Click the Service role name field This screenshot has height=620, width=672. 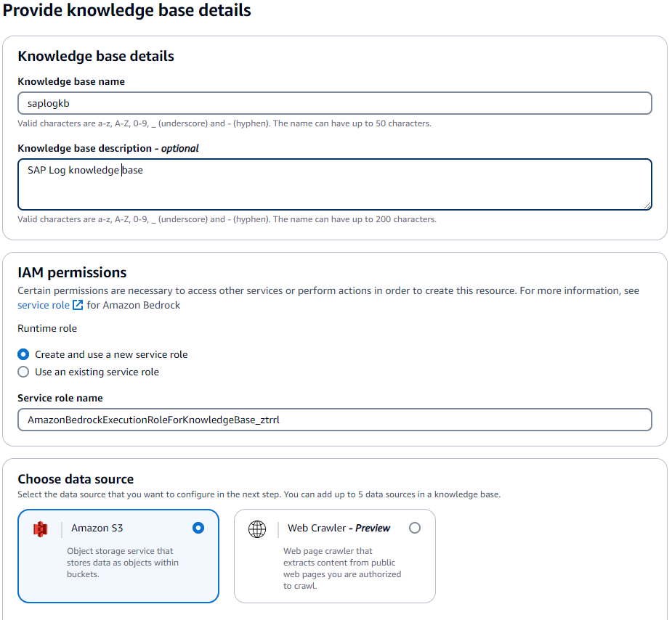pyautogui.click(x=334, y=420)
